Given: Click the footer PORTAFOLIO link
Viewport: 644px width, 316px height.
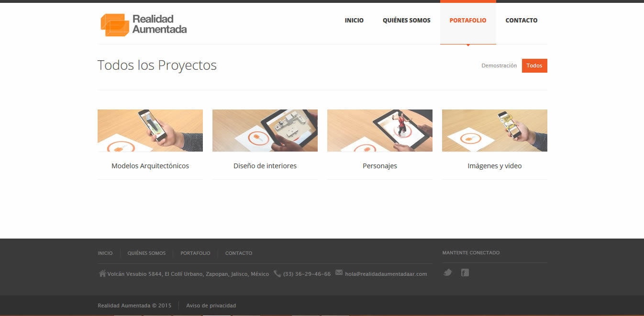Looking at the screenshot, I should (195, 253).
